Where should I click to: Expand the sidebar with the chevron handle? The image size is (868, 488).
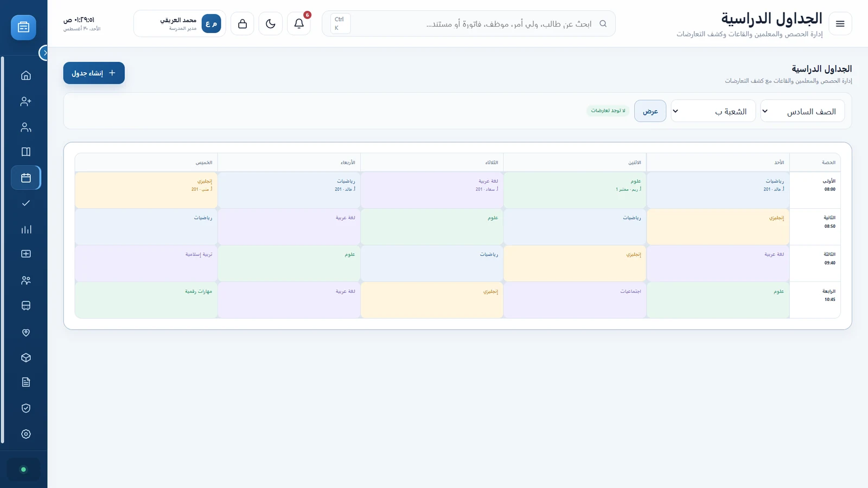point(44,53)
